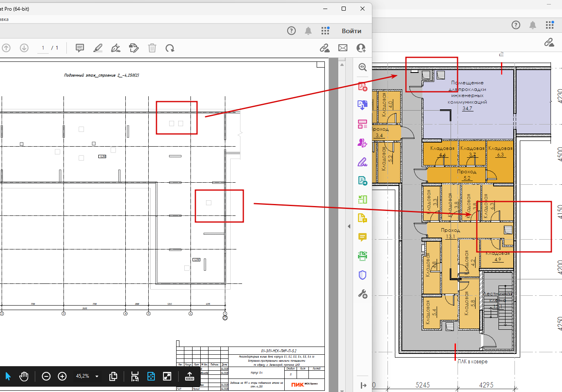Click the highlight text marker icon
Viewport: 562px width, 392px height.
click(98, 48)
